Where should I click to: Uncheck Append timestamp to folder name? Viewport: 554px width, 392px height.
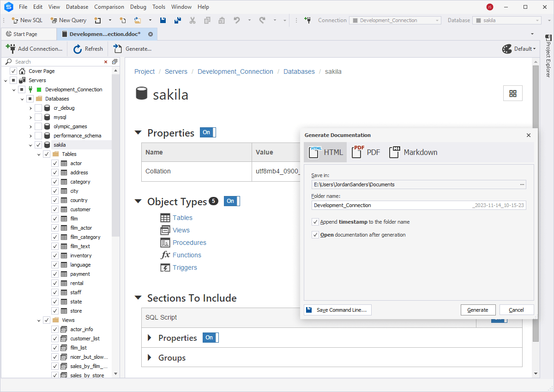pyautogui.click(x=315, y=221)
